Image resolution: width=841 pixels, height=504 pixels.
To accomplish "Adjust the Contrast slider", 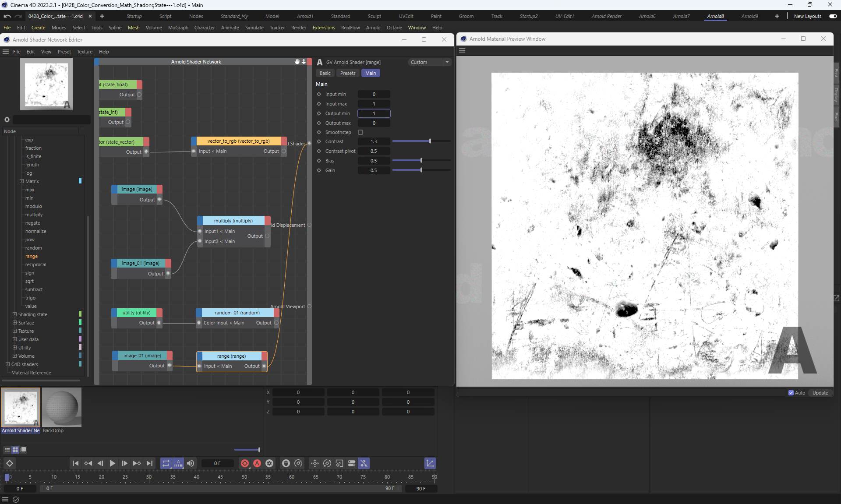I will point(430,141).
